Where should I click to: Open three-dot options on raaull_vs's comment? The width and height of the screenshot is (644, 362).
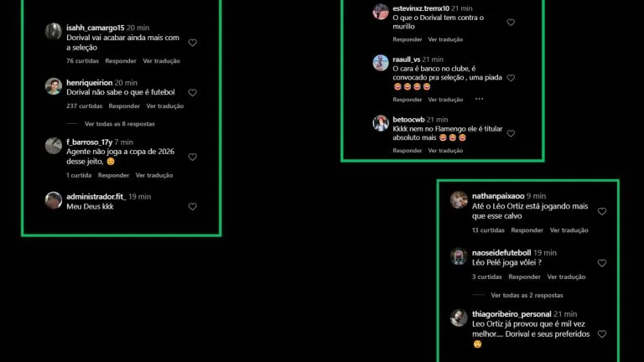[x=480, y=99]
